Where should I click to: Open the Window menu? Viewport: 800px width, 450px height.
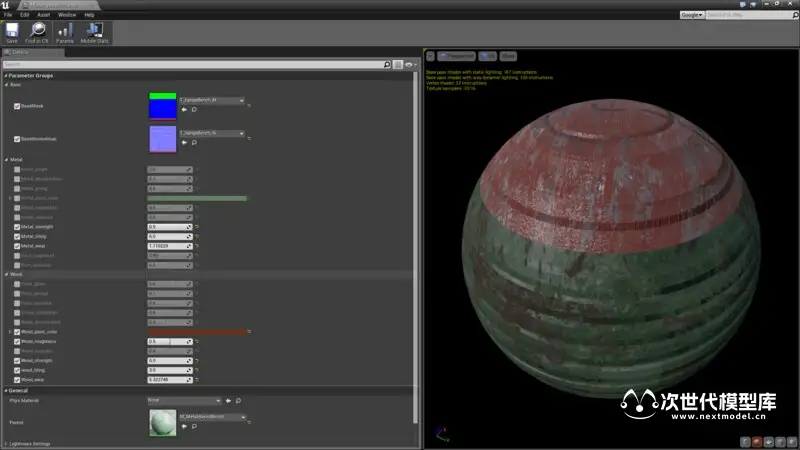pos(67,15)
